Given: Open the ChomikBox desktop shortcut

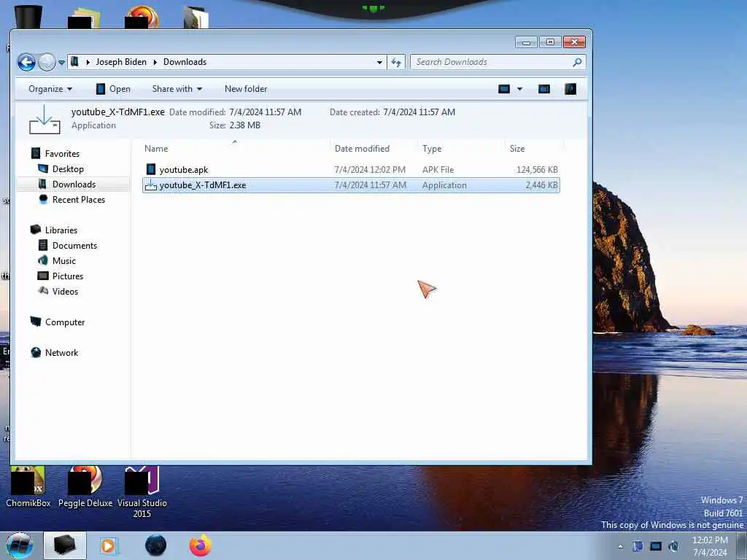Looking at the screenshot, I should pyautogui.click(x=28, y=487).
